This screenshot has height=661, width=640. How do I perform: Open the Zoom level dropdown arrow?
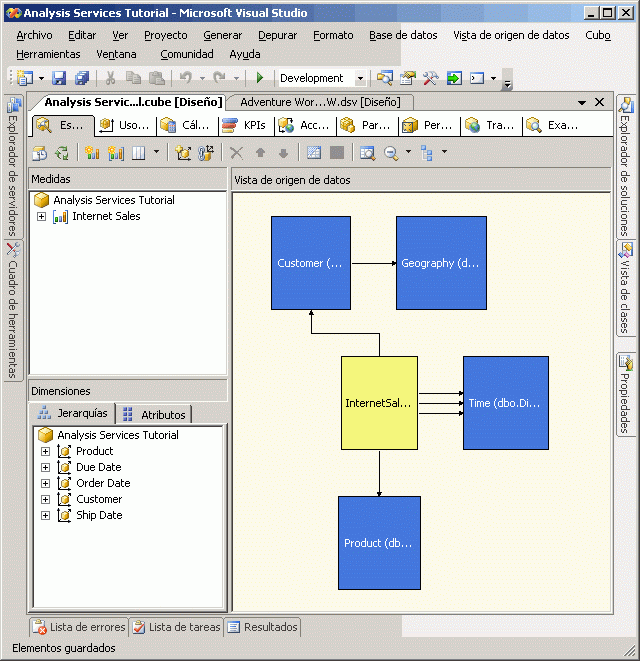408,151
